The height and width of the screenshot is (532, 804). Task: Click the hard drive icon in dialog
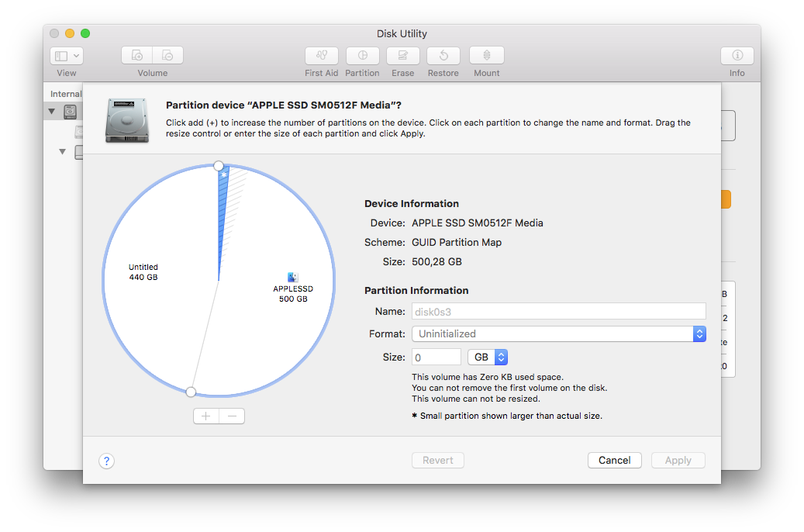coord(127,120)
